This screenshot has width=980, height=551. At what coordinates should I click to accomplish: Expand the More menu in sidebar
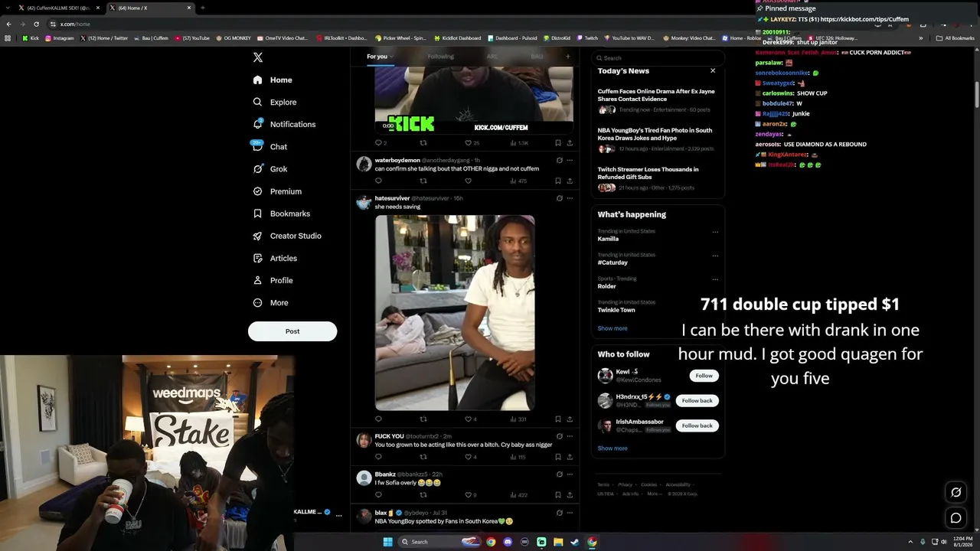tap(271, 303)
